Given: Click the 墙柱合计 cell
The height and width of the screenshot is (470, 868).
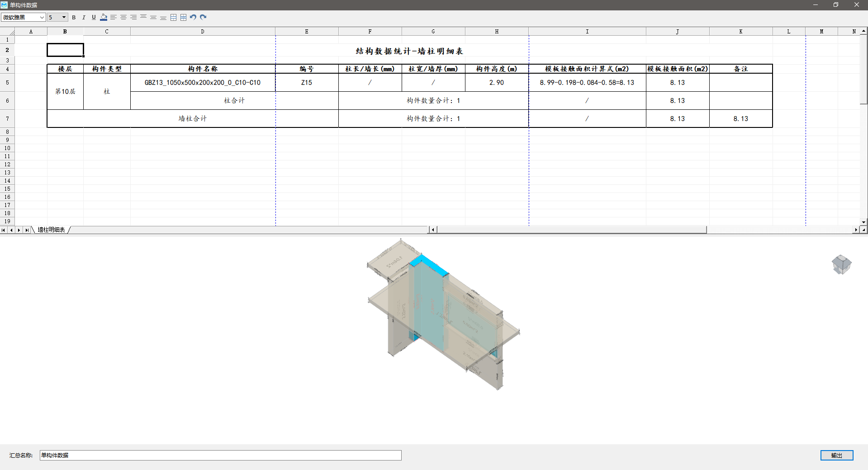Looking at the screenshot, I should pos(193,118).
